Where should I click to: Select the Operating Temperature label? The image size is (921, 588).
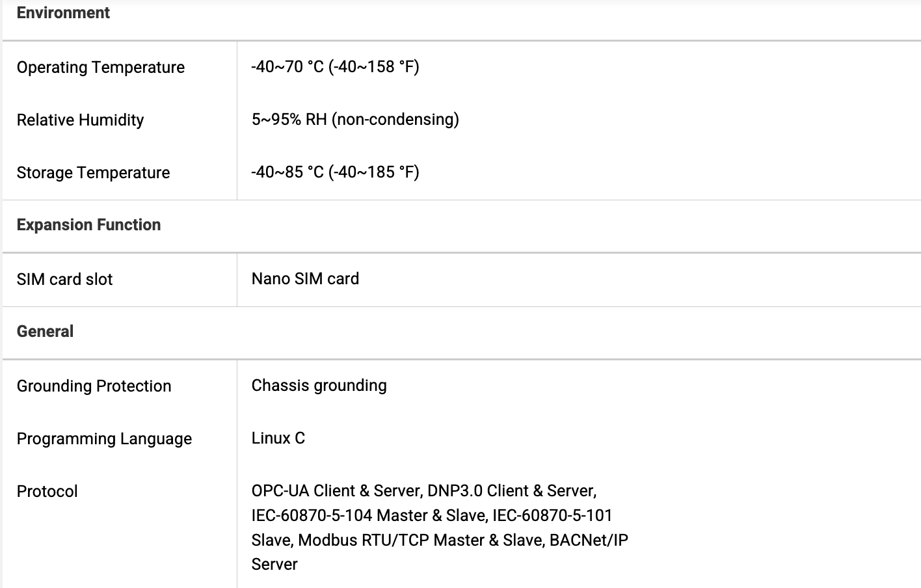(101, 68)
